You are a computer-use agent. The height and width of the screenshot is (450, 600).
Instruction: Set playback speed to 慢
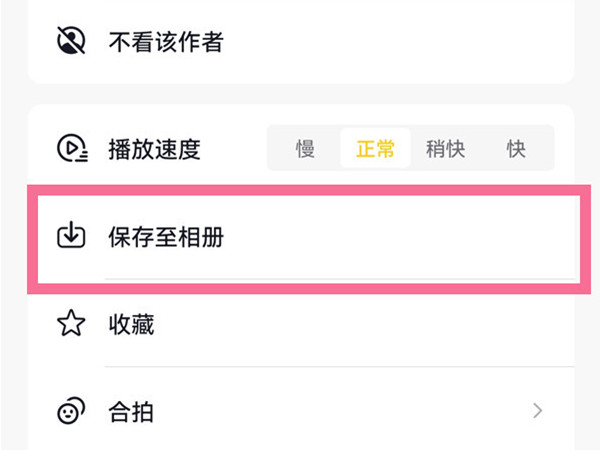tap(305, 149)
